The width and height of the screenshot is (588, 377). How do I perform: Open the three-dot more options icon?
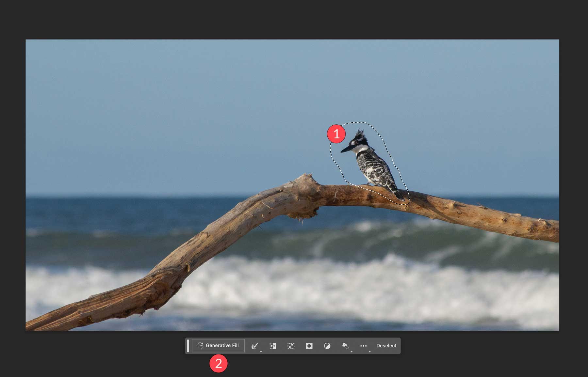tap(363, 346)
